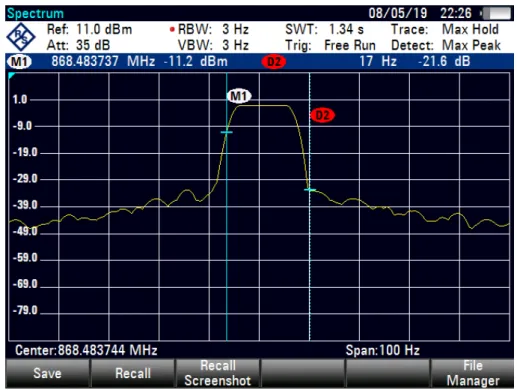Click the Center 868.483744 MHz readout
This screenshot has height=390, width=517.
(86, 351)
